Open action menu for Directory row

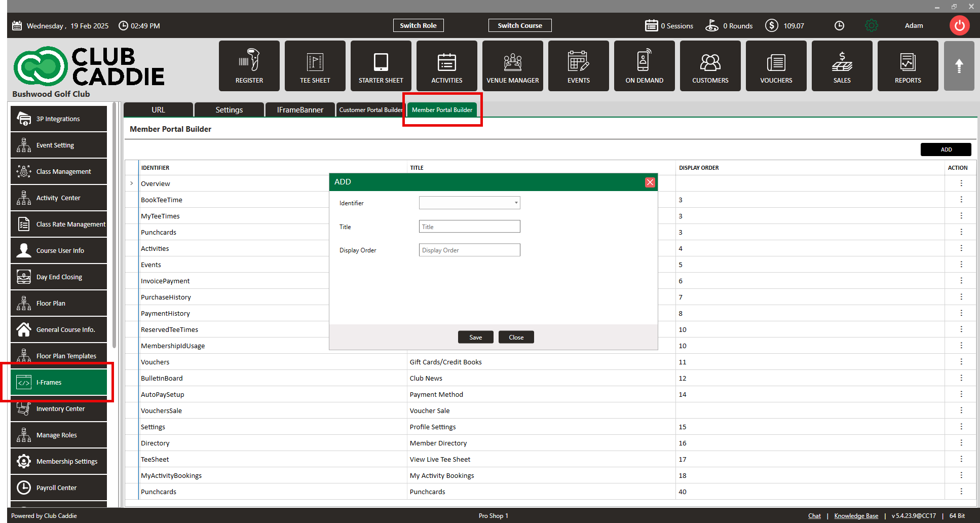tap(961, 443)
